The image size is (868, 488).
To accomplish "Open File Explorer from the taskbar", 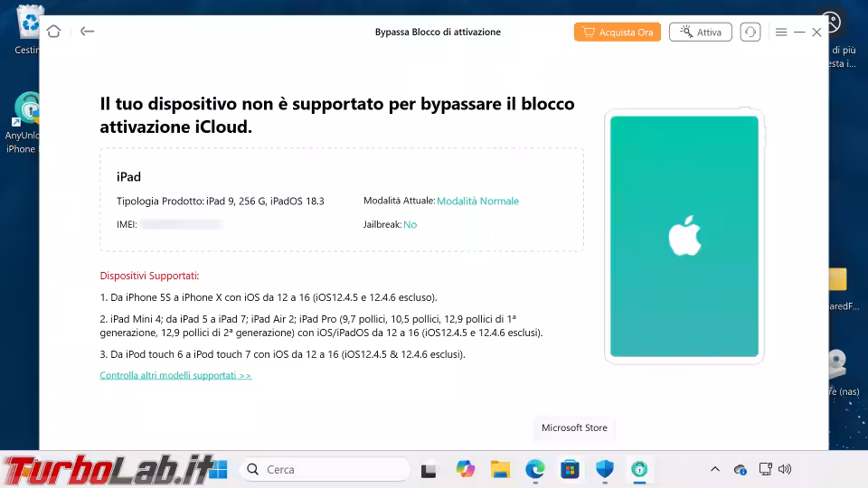I will point(500,469).
